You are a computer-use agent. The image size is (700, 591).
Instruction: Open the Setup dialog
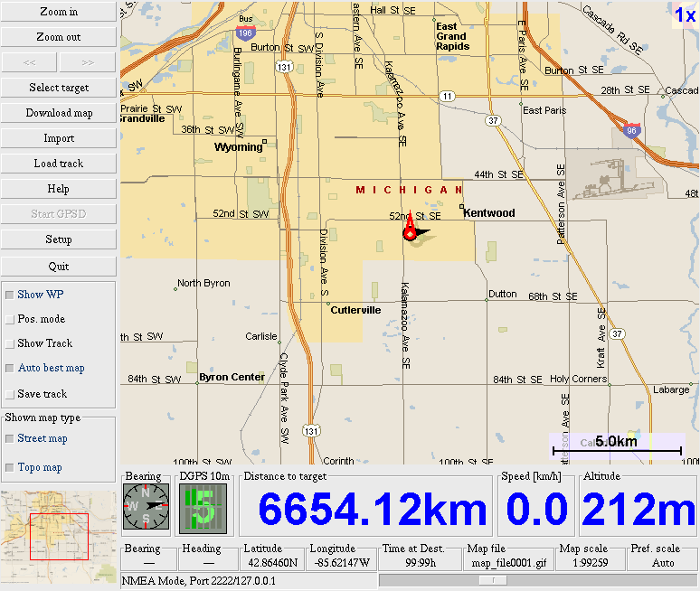(59, 239)
